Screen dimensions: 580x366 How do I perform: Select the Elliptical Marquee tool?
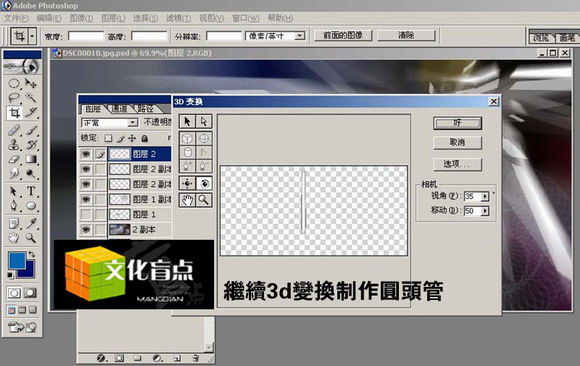(14, 84)
